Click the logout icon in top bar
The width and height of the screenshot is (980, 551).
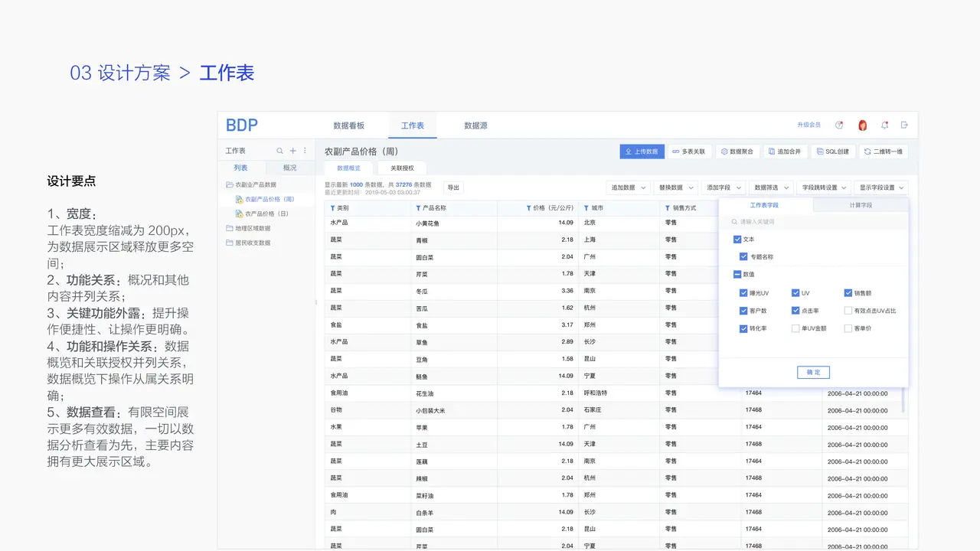coord(904,125)
